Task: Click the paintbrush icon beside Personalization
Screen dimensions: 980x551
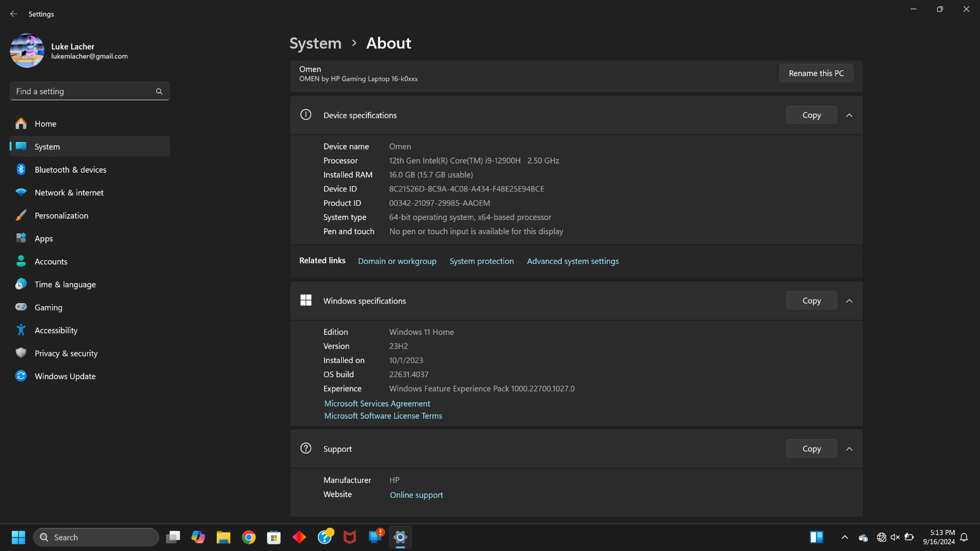Action: [21, 216]
